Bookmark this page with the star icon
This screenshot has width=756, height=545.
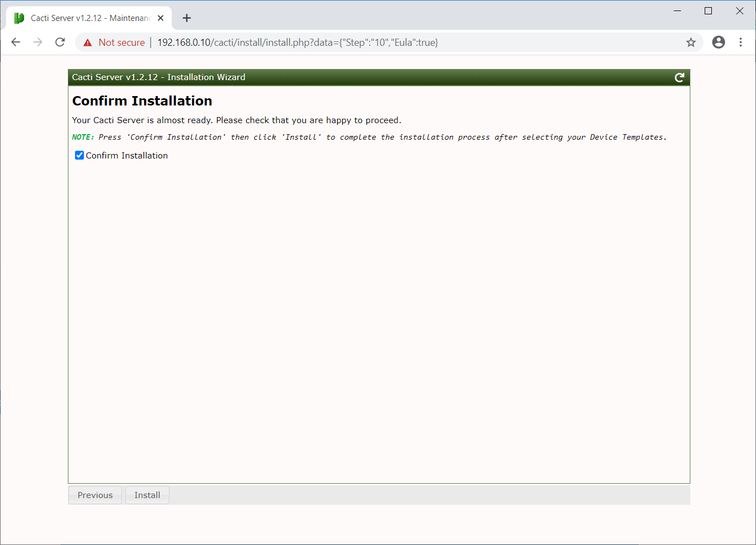[691, 43]
